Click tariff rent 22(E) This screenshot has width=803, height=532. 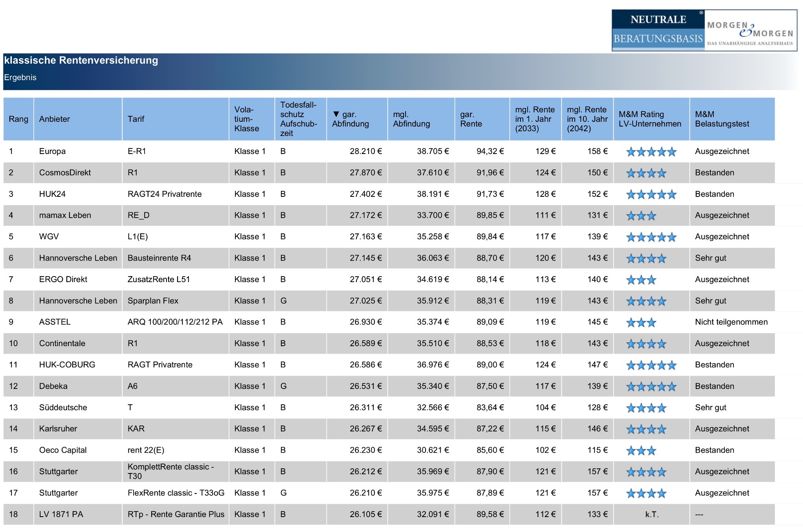[x=146, y=450]
